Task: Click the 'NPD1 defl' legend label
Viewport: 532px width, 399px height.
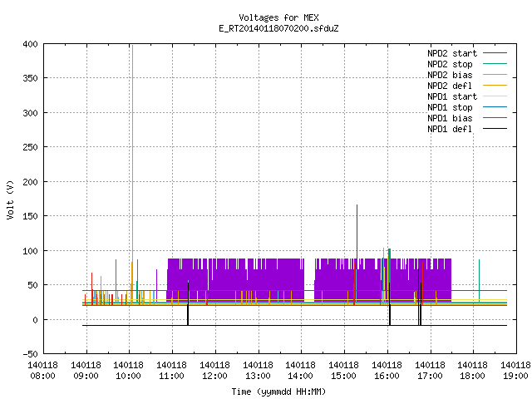Action: 450,129
